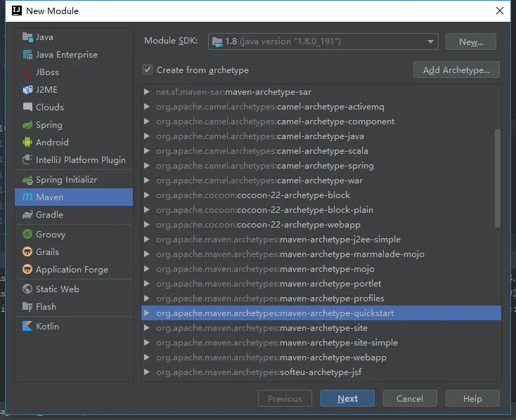Viewport: 516px width, 420px height.
Task: Select the Gradle elephant icon
Action: 27,215
